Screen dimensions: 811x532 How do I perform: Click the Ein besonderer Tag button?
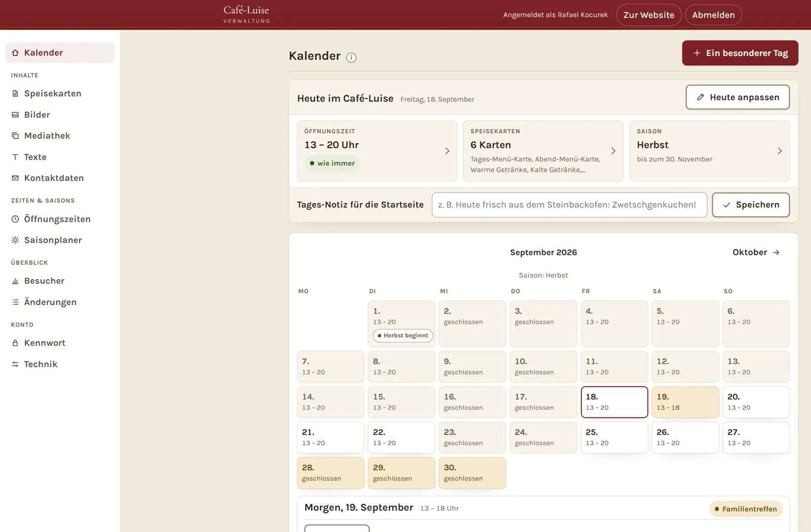point(740,53)
